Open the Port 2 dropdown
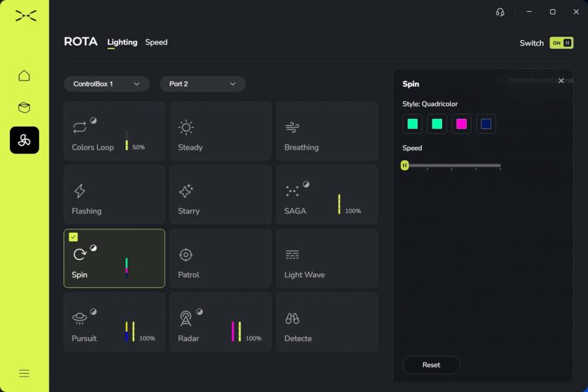This screenshot has width=588, height=392. (203, 84)
